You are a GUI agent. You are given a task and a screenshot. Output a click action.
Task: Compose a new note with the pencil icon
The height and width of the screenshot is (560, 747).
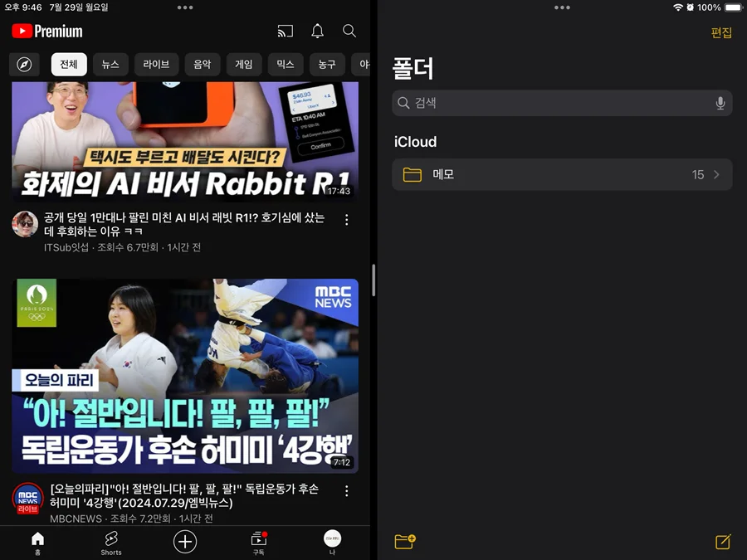[x=721, y=542]
